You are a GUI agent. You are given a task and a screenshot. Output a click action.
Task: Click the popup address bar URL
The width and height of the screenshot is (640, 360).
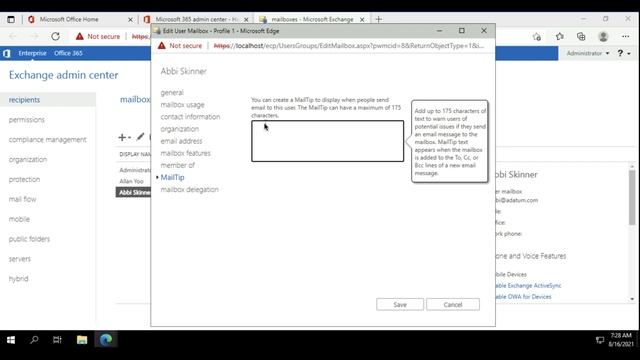click(x=349, y=46)
